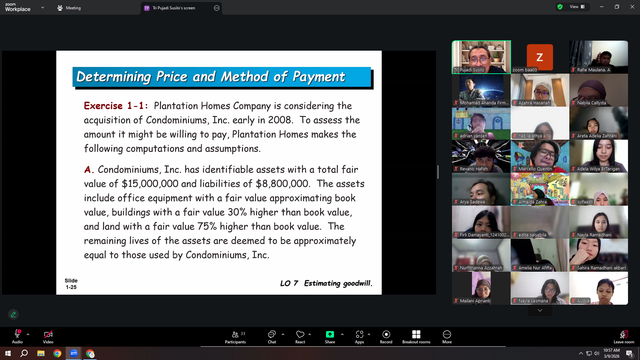Select Revano Hafidh video tile
640x360 pixels.
481,156
